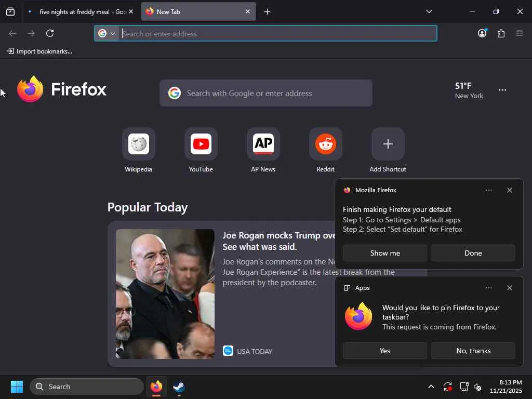The image size is (532, 399).
Task: Go forward one page
Action: [x=31, y=33]
